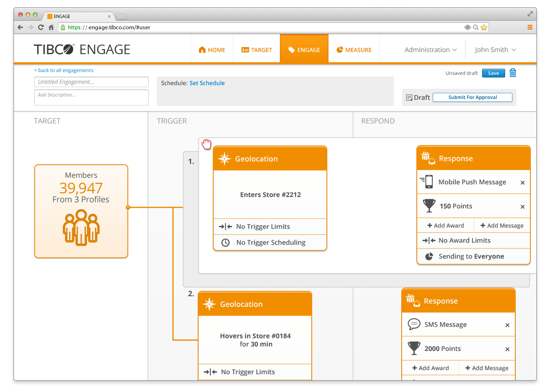The width and height of the screenshot is (550, 392).
Task: Click the No Trigger Scheduling clock row
Action: pos(270,243)
